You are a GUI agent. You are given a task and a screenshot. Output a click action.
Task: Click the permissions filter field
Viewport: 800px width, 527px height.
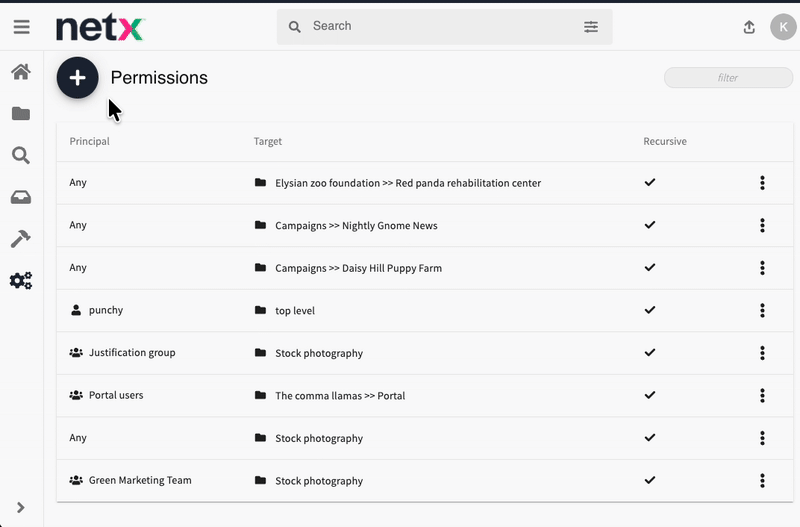728,78
